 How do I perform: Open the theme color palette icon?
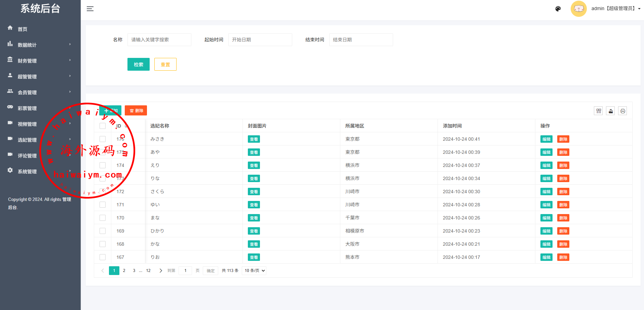pos(558,9)
